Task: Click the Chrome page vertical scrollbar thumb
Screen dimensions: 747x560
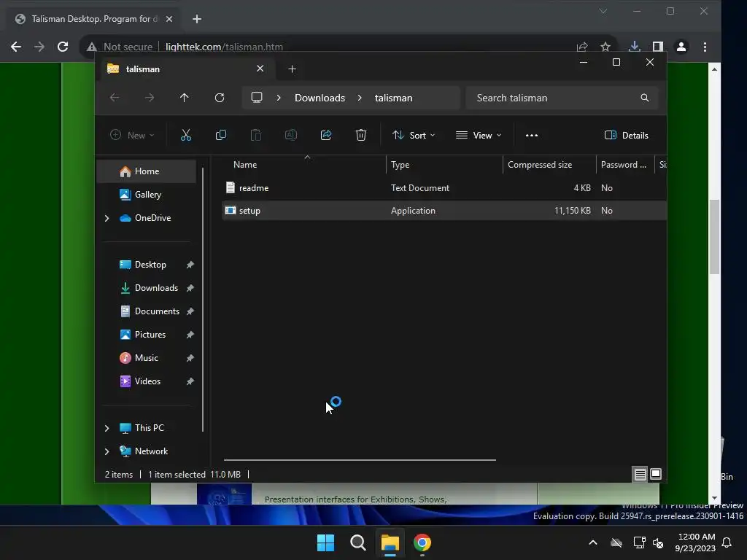Action: 714,237
